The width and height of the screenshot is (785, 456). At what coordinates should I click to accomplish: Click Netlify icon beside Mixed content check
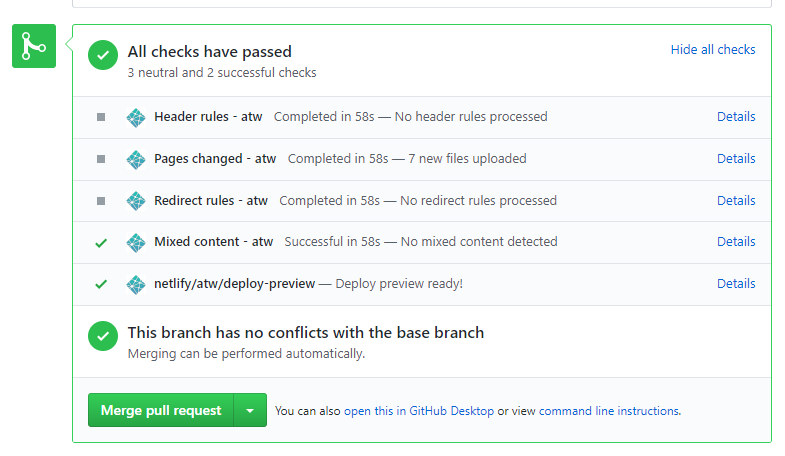click(x=136, y=242)
